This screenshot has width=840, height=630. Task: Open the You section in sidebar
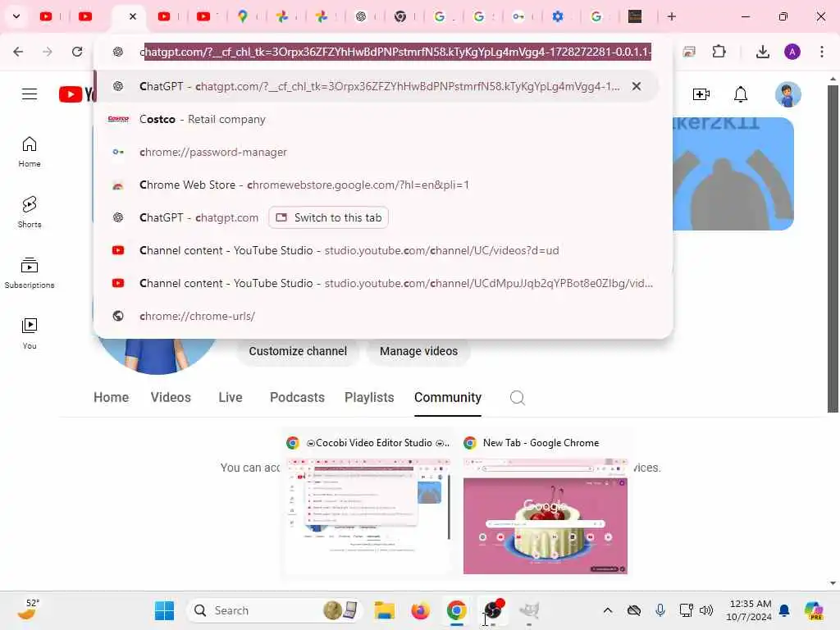[30, 334]
